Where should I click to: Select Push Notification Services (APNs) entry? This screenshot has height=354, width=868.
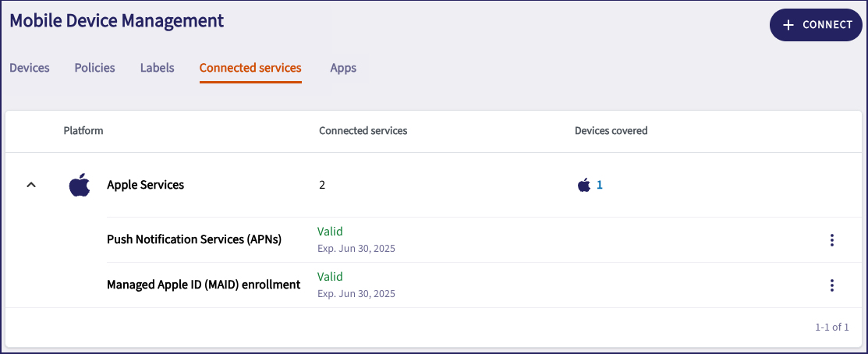point(194,239)
